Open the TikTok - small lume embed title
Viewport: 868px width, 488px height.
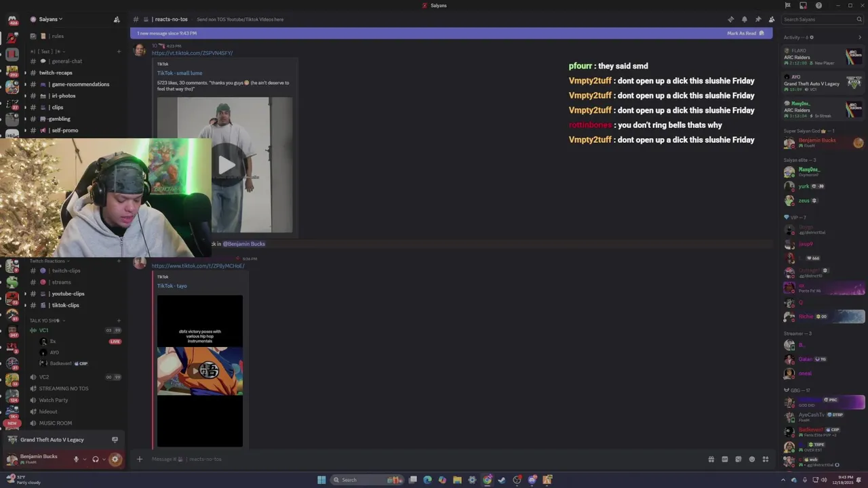pyautogui.click(x=180, y=73)
